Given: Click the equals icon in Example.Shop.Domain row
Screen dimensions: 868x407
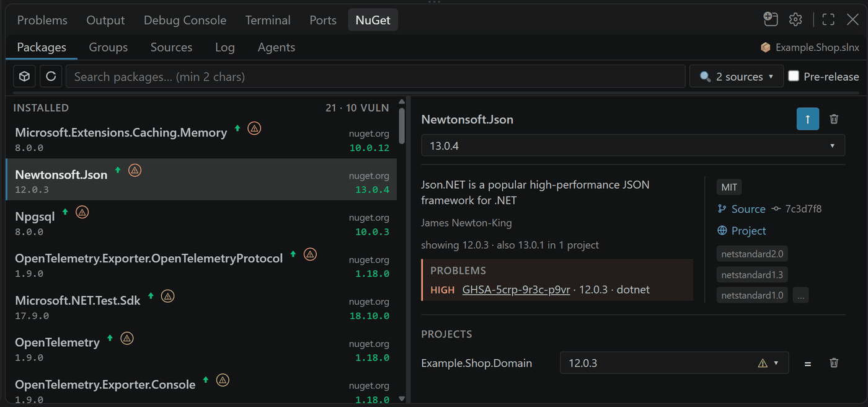Looking at the screenshot, I should pyautogui.click(x=807, y=364).
